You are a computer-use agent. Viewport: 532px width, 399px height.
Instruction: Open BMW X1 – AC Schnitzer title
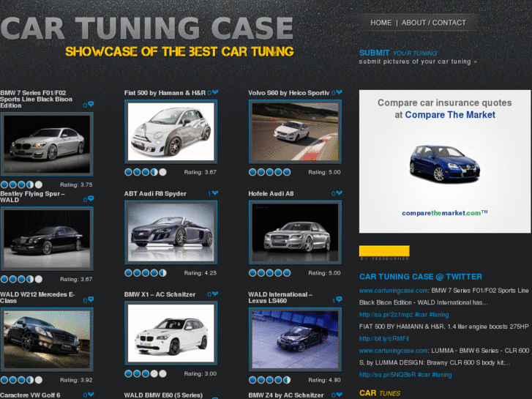point(160,294)
